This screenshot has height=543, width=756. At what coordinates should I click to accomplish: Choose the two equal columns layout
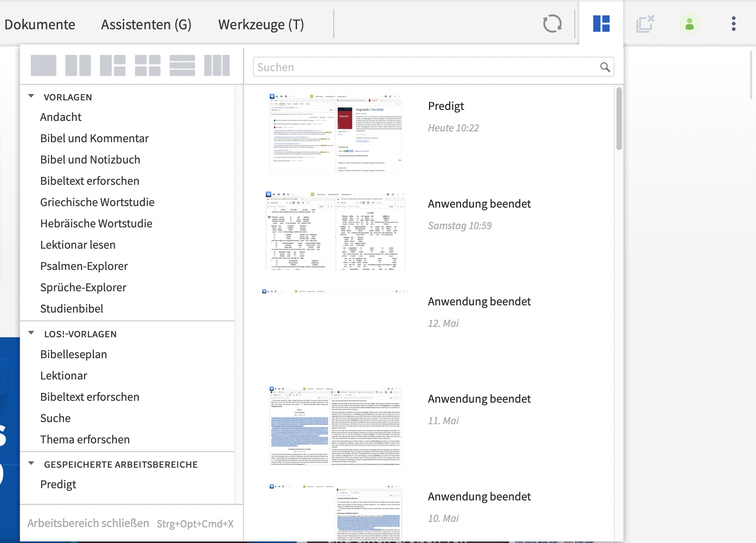coord(78,65)
